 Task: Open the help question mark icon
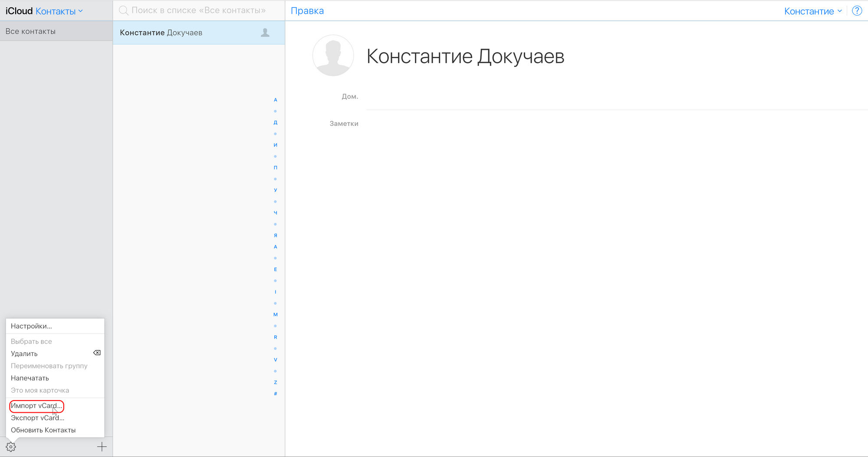coord(857,11)
